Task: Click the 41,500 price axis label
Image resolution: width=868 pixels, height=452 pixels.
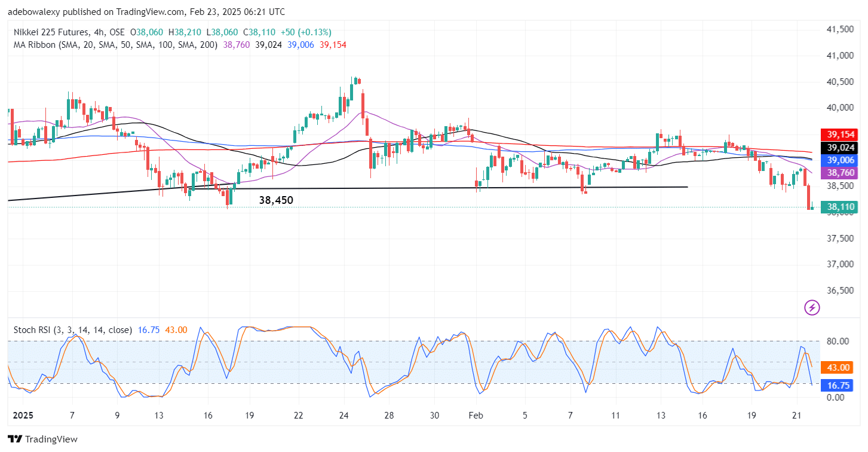Action: pos(840,29)
